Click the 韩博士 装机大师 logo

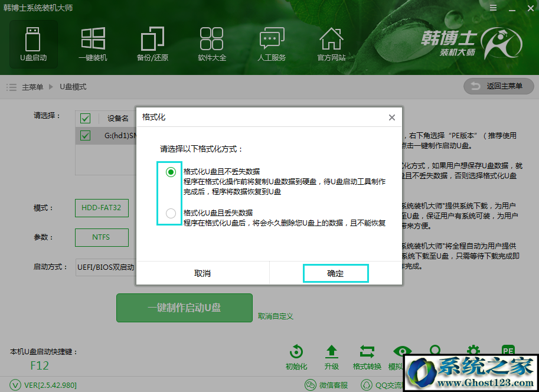pyautogui.click(x=472, y=44)
